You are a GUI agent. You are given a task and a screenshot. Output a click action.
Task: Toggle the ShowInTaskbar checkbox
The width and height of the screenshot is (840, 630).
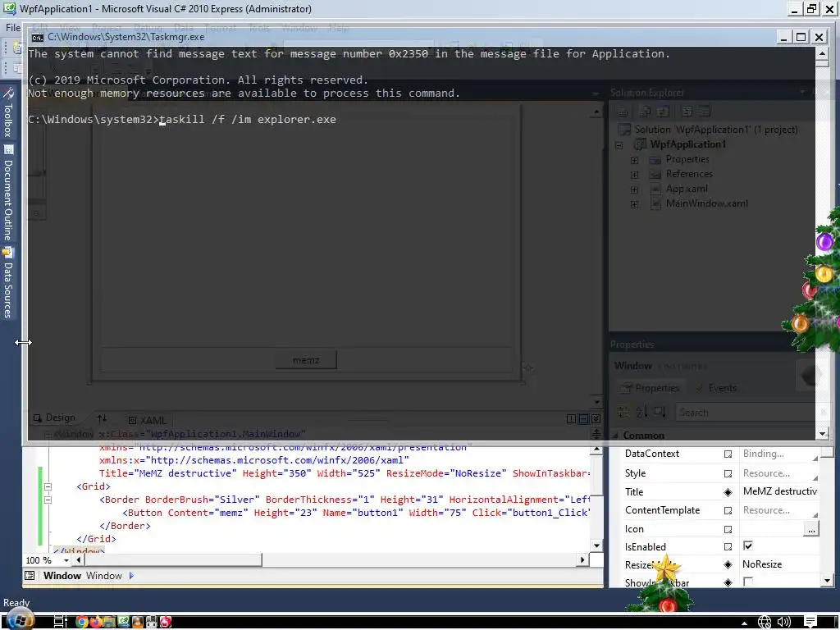pos(748,582)
